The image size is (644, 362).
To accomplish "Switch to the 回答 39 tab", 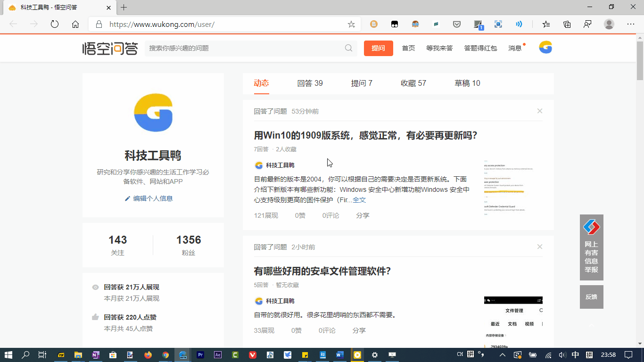I will click(x=310, y=83).
